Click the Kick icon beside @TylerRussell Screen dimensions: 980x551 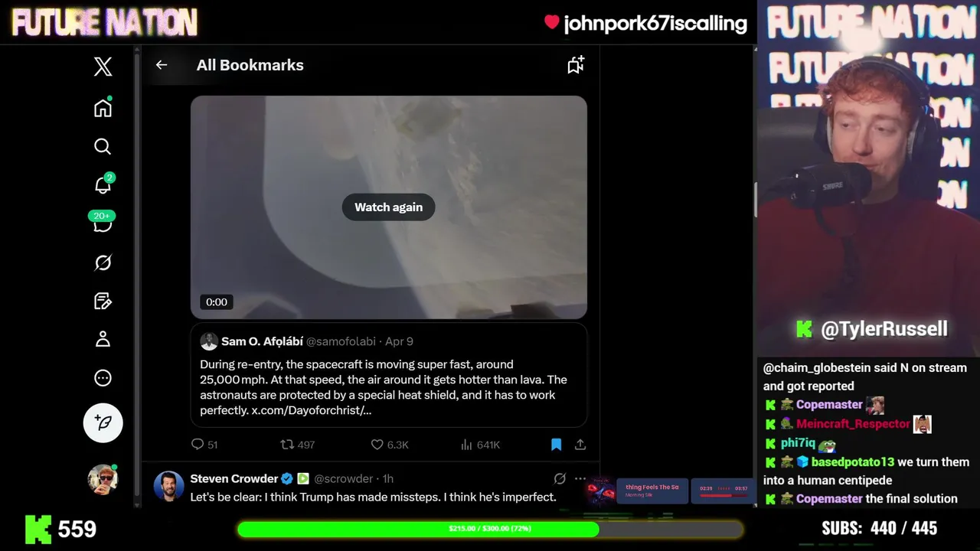(804, 329)
